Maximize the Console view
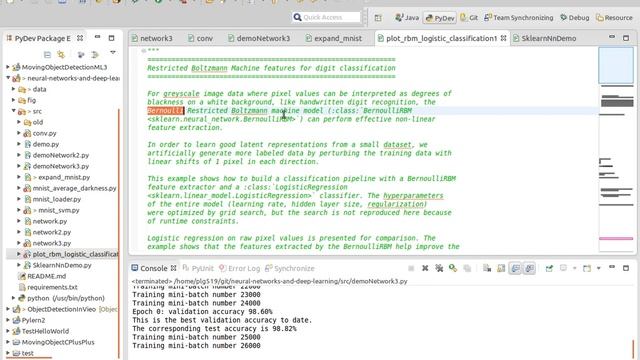 (x=626, y=268)
